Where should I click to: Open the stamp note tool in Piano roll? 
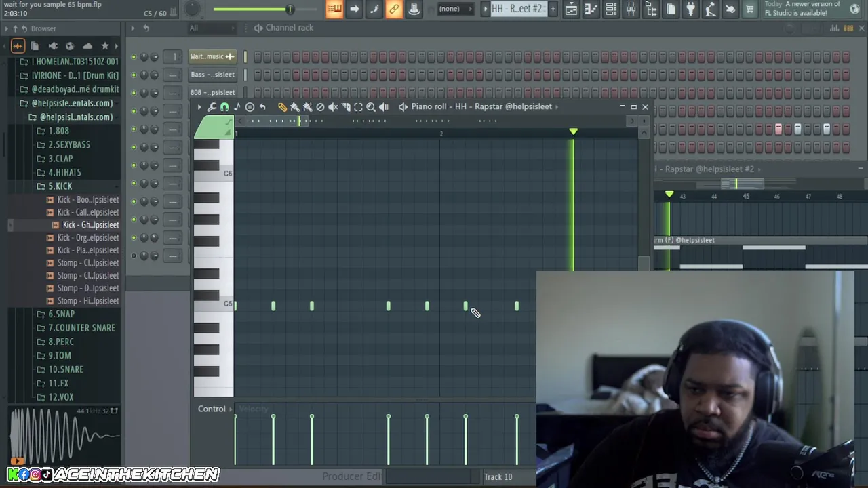click(237, 107)
